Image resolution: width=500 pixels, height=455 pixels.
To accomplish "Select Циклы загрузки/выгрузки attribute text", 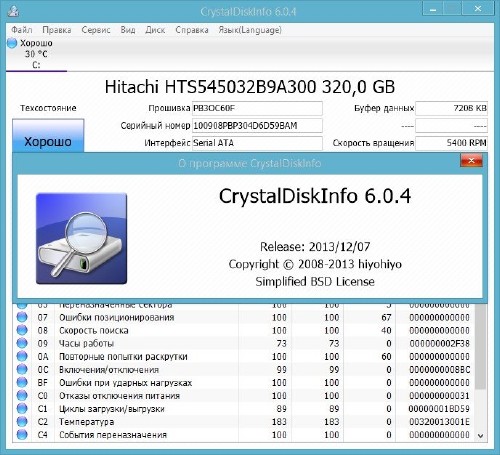I will tap(112, 409).
